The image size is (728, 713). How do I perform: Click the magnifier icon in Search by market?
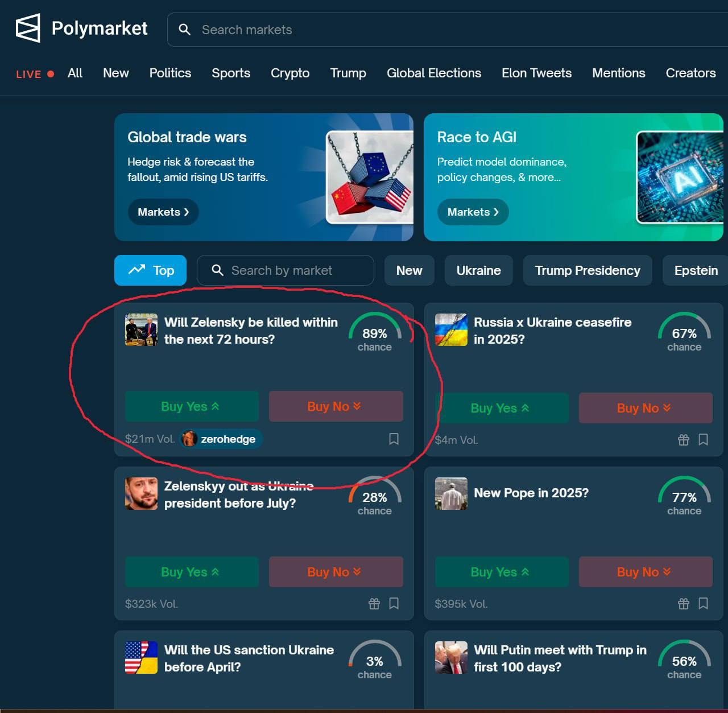217,270
